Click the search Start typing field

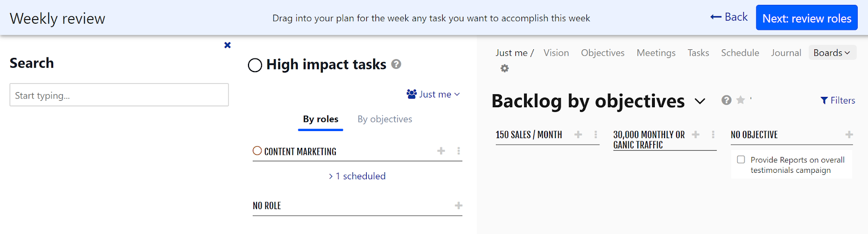click(x=119, y=95)
